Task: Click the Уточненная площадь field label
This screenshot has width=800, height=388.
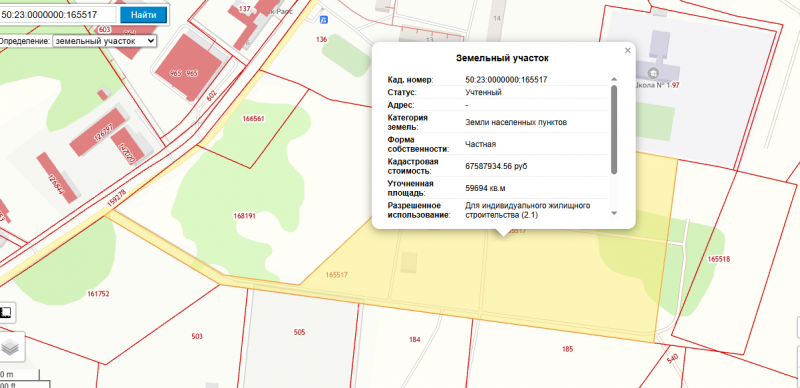Action: tap(411, 188)
